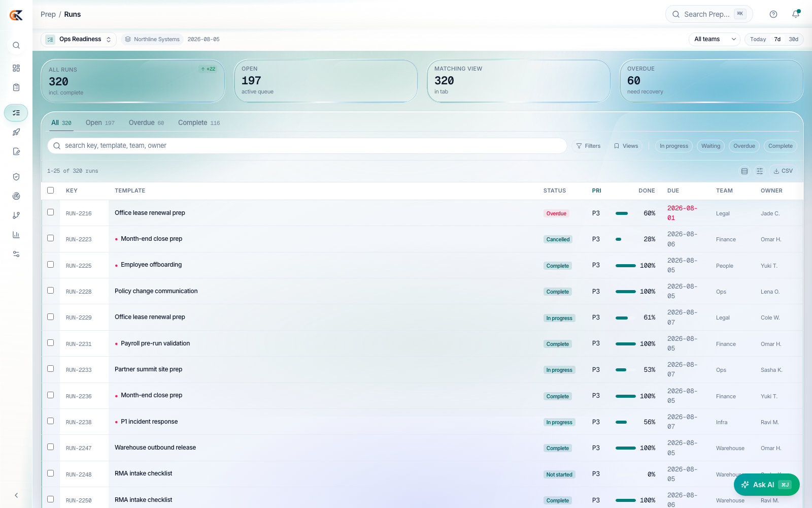Collapse the sidebar with the chevron
Screen dimensions: 812x508
(x=16, y=495)
